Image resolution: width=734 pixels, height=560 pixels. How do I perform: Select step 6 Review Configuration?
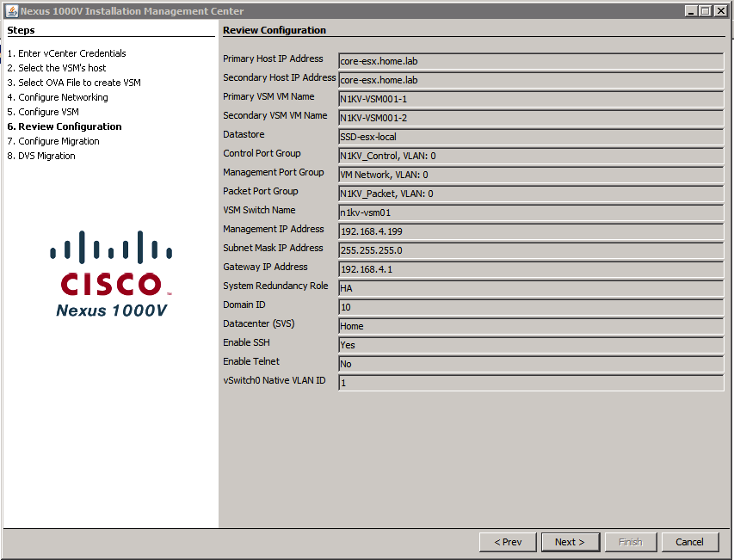coord(65,126)
